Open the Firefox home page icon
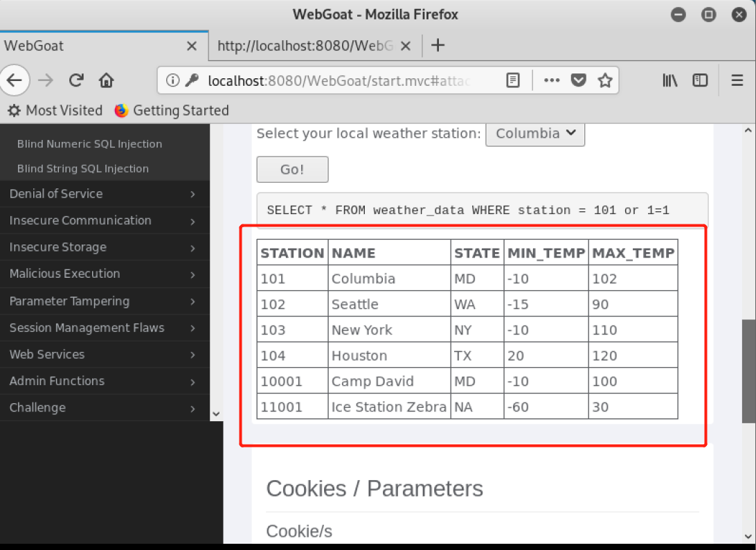Screen dimensions: 756x550 (x=106, y=80)
